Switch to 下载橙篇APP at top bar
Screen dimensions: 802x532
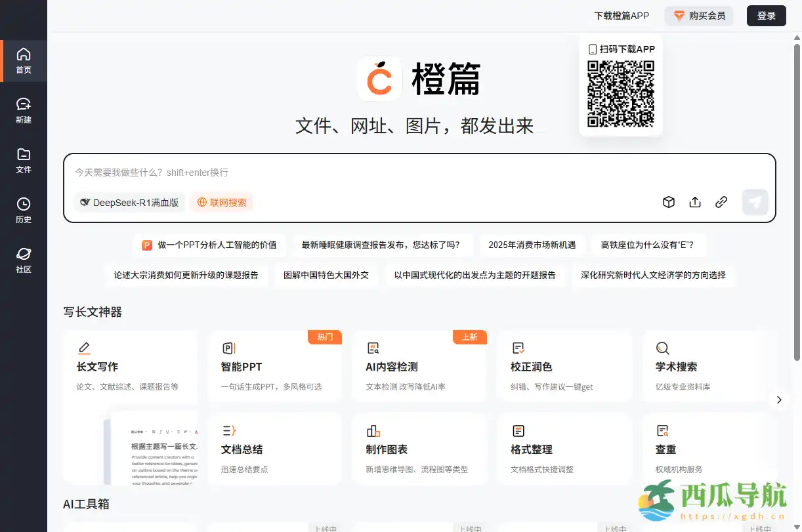tap(621, 15)
